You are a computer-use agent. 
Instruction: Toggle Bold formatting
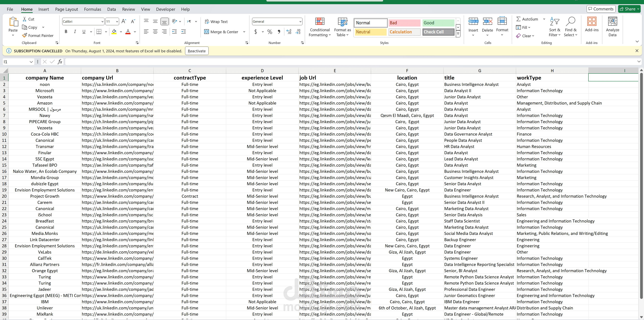click(66, 32)
